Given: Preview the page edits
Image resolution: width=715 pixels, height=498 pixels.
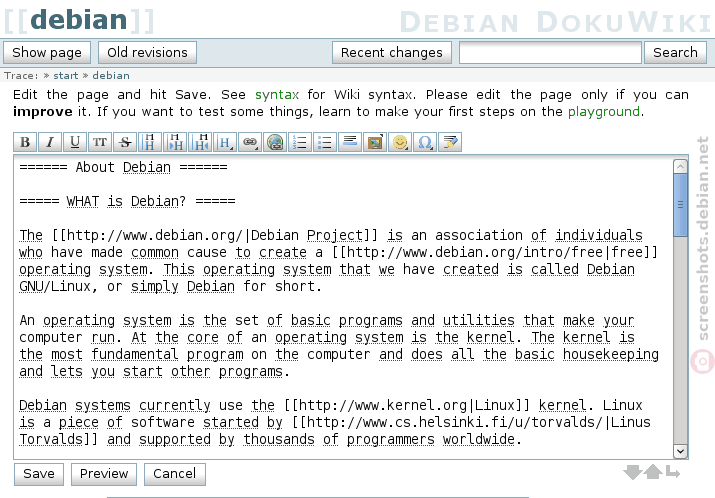Looking at the screenshot, I should point(104,474).
